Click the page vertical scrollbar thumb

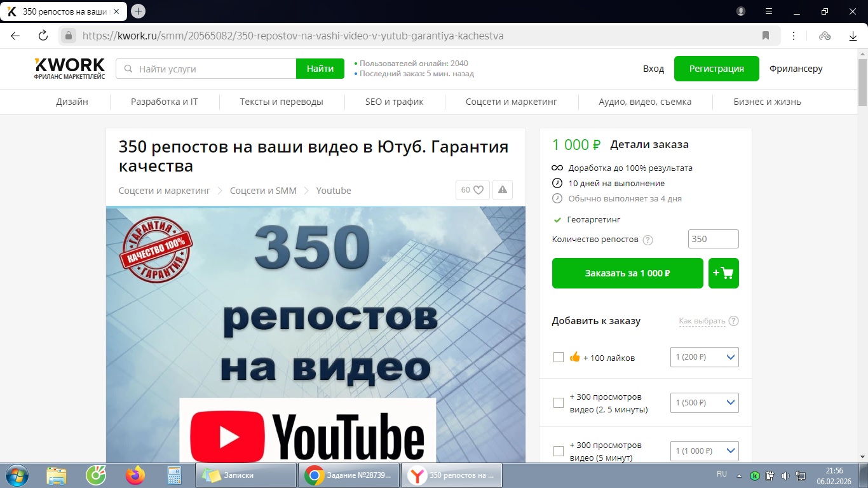tap(863, 83)
